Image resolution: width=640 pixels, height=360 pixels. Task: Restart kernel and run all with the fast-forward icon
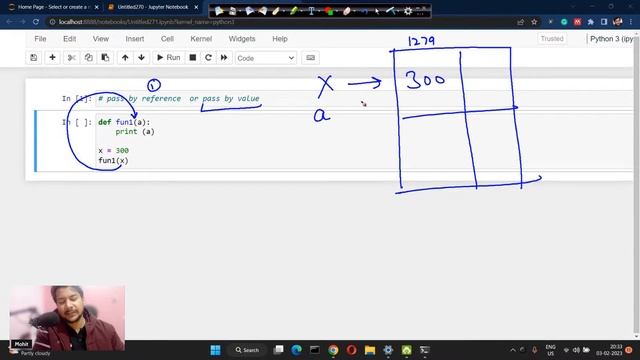[224, 58]
